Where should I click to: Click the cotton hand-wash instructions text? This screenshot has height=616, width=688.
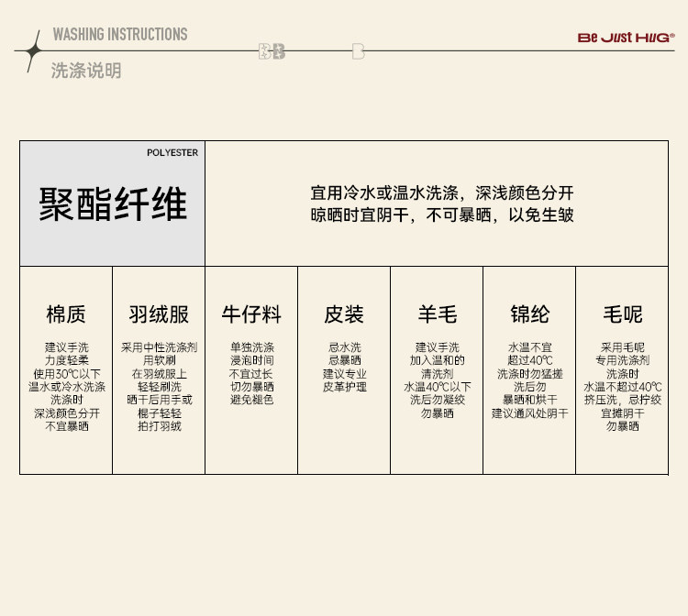[66, 387]
